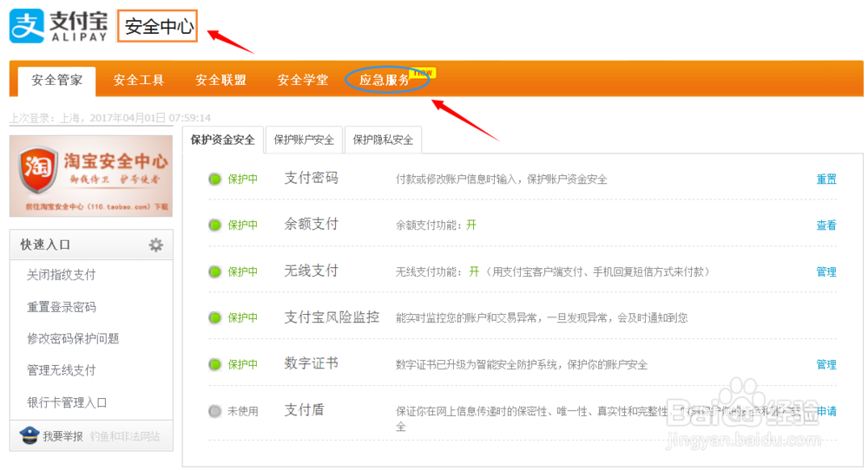868x470 pixels.
Task: Open 银行卡管理入口 quick link
Action: pyautogui.click(x=67, y=402)
